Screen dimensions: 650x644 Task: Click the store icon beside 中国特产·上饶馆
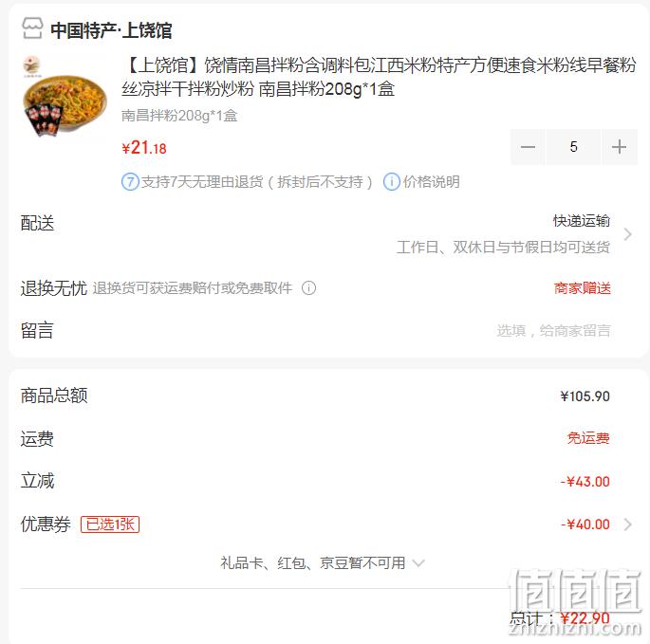32,28
